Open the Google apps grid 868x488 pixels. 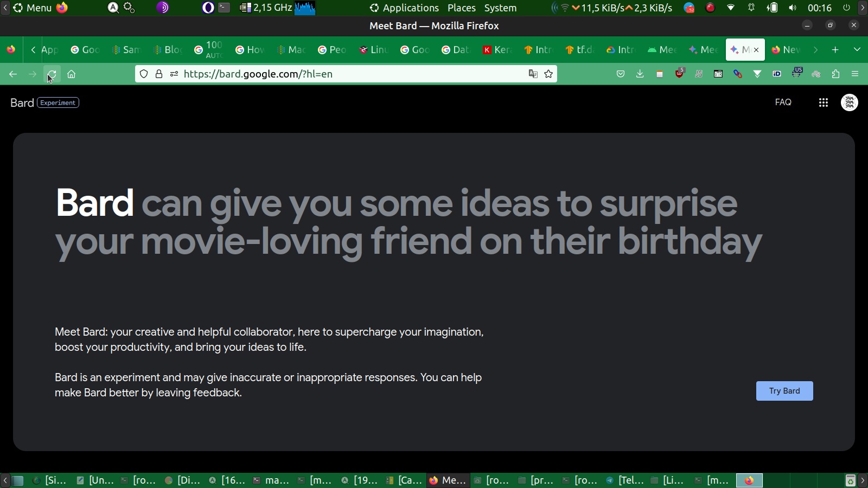[823, 102]
